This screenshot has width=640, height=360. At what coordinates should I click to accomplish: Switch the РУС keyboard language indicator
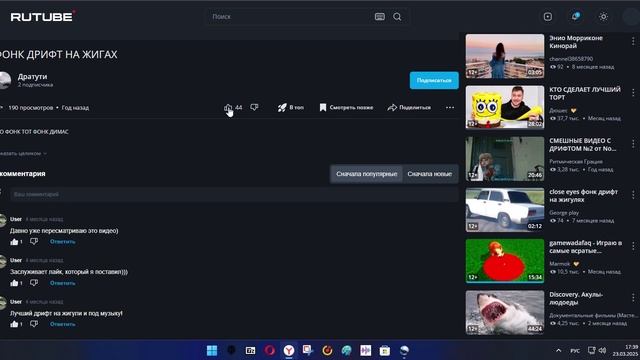point(575,351)
